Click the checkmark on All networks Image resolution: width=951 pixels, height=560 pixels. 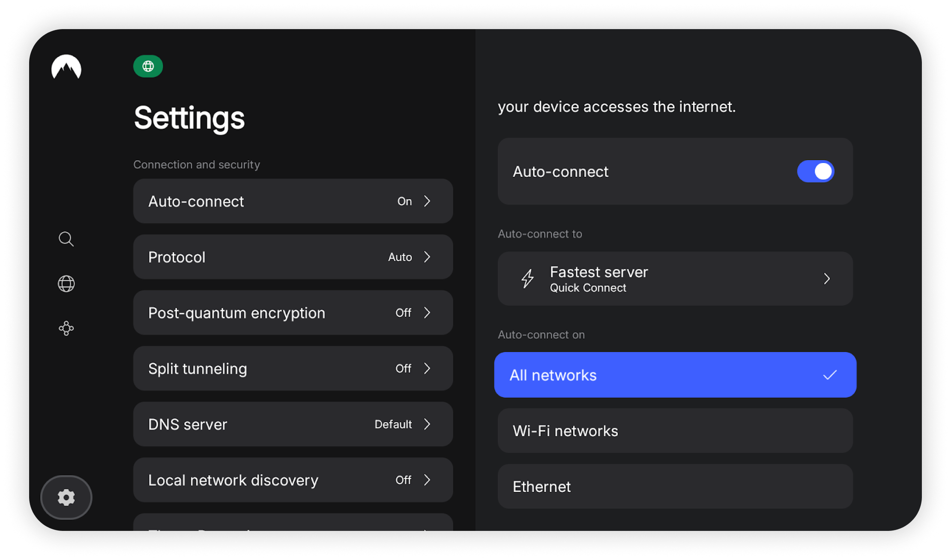[x=829, y=375]
